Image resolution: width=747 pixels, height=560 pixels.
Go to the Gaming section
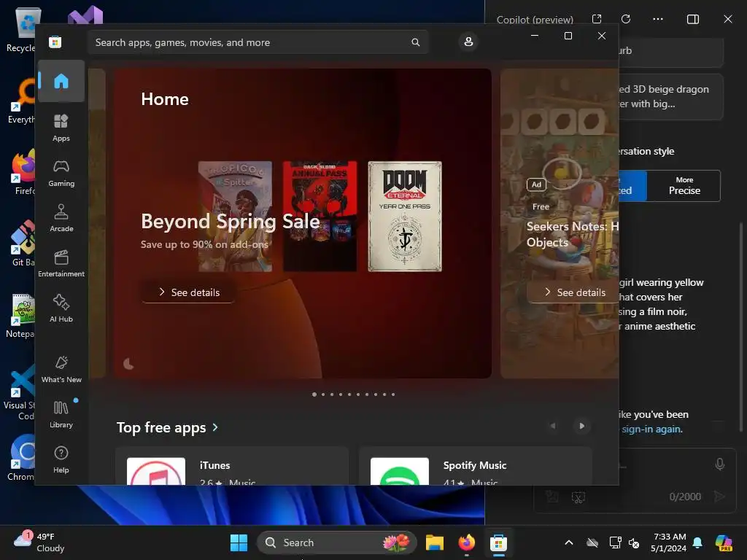pyautogui.click(x=61, y=173)
